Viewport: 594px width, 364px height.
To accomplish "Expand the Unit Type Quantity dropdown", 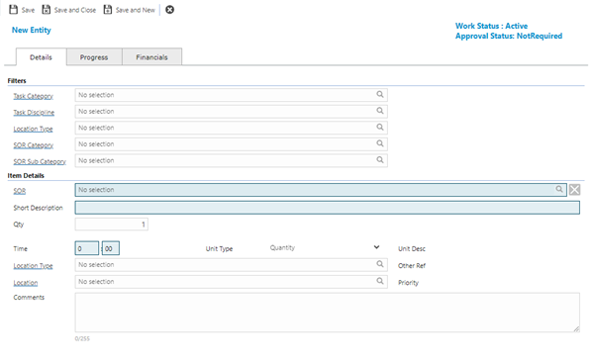I will click(x=376, y=247).
